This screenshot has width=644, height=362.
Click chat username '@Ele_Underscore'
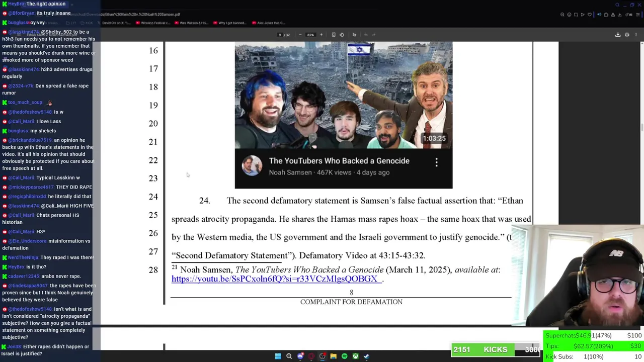tap(27, 241)
